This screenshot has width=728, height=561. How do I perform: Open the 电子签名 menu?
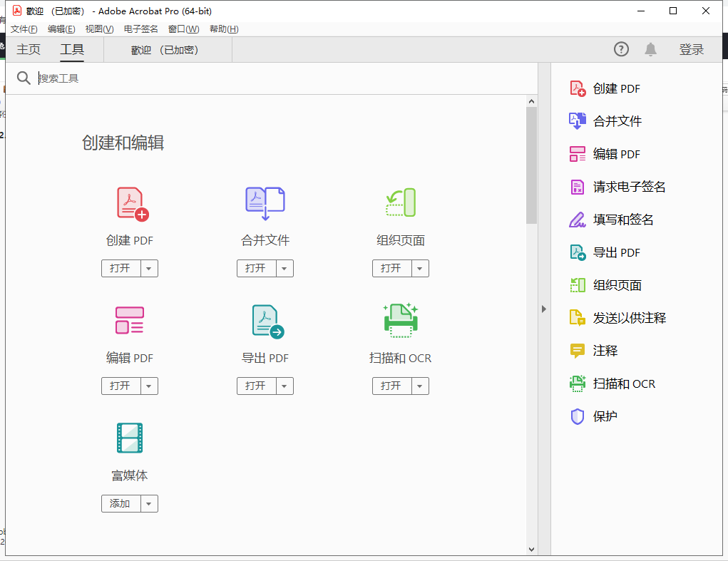pyautogui.click(x=140, y=29)
